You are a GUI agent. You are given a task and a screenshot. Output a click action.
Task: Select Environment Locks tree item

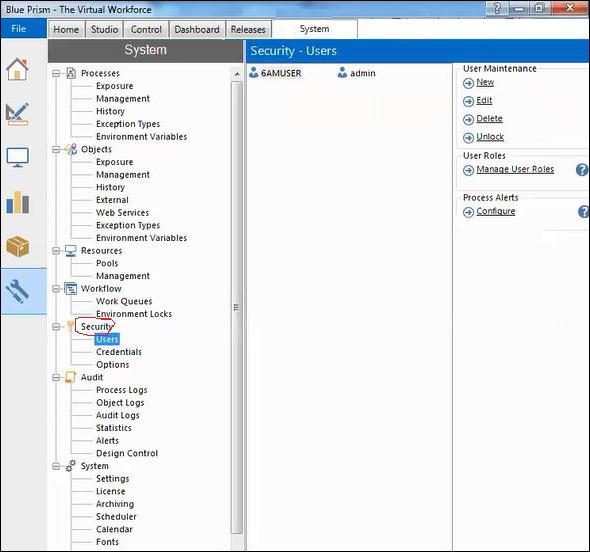click(134, 314)
